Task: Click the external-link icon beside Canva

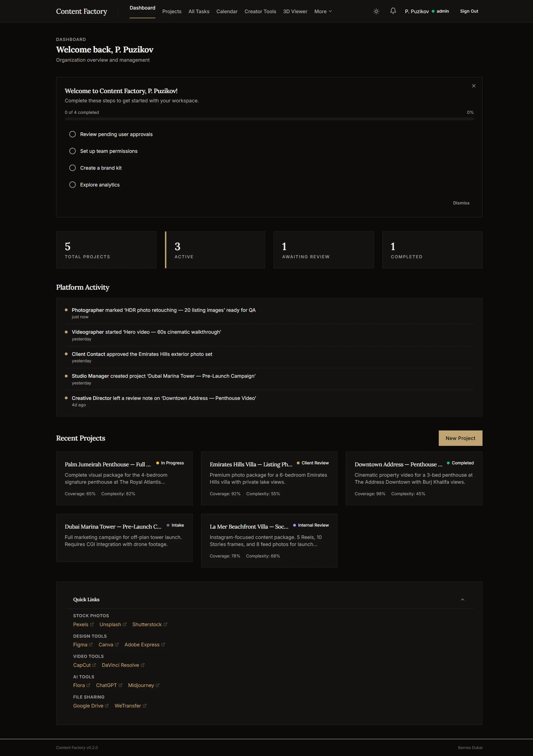Action: (117, 644)
